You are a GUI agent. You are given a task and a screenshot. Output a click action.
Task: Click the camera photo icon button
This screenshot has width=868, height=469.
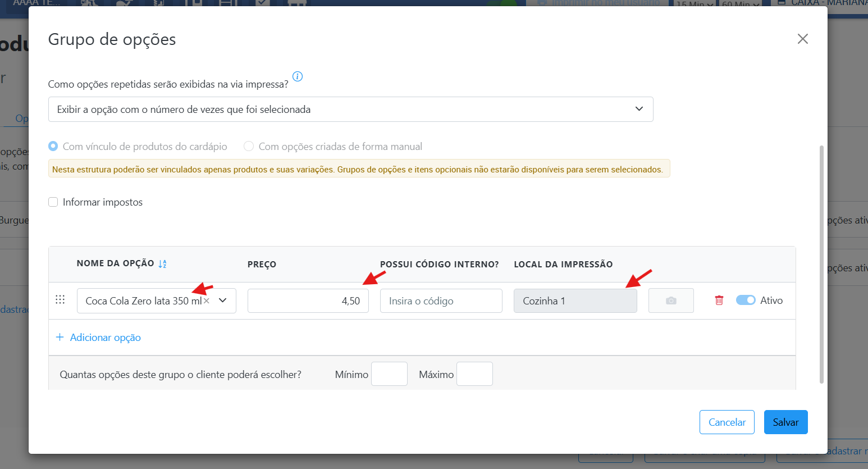671,300
